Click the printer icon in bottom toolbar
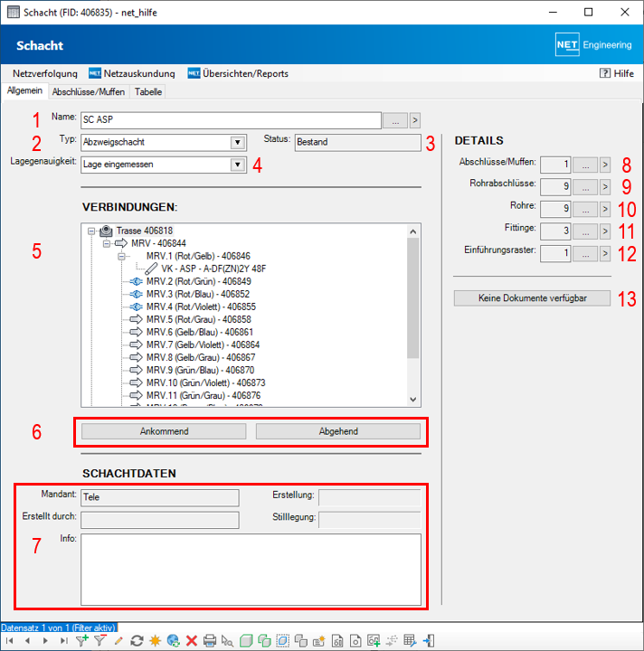Screen dimensions: 644x651 click(210, 641)
